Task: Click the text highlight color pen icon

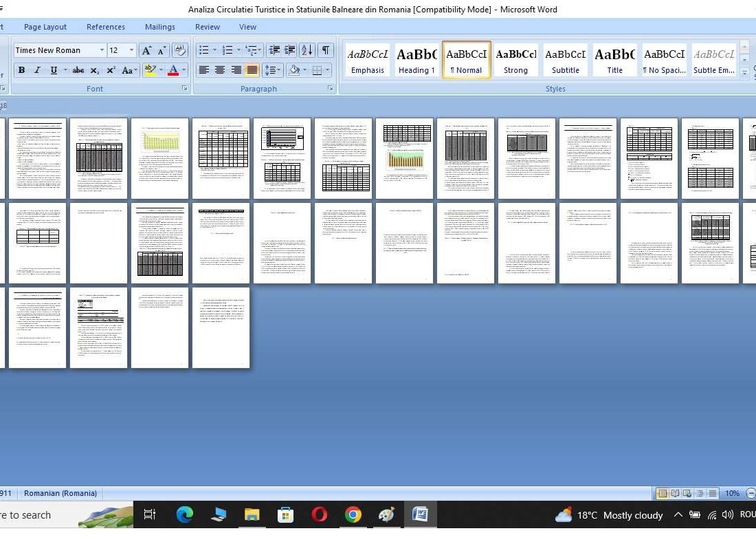Action: point(150,70)
